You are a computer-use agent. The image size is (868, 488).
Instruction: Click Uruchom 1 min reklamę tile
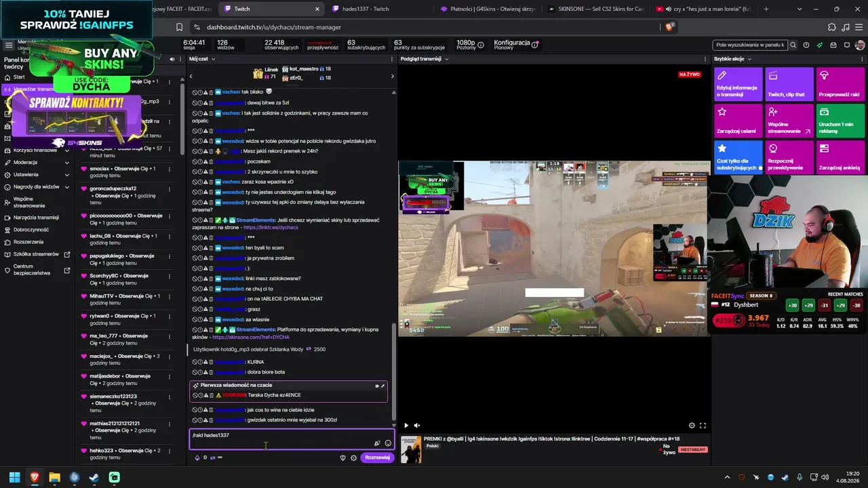coord(840,121)
